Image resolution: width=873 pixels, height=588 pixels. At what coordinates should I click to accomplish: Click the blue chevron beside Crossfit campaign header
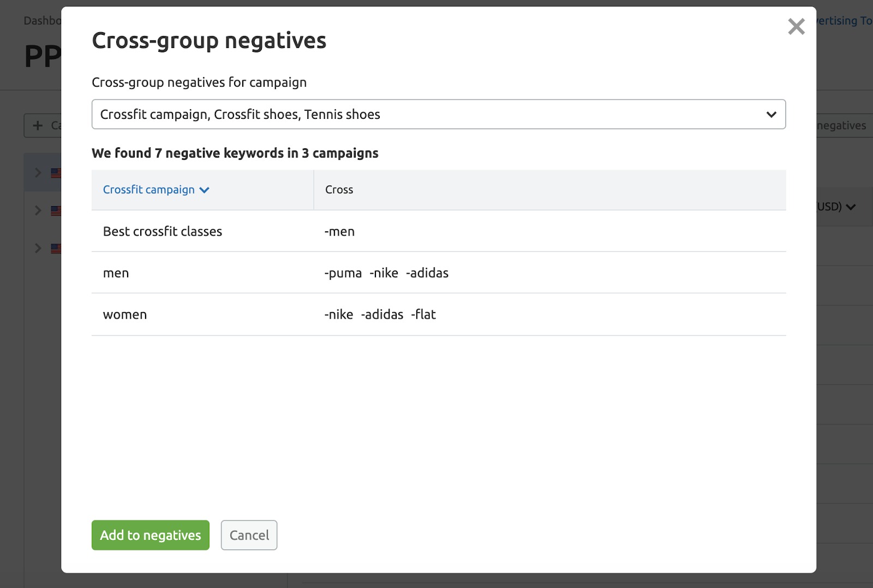[205, 190]
